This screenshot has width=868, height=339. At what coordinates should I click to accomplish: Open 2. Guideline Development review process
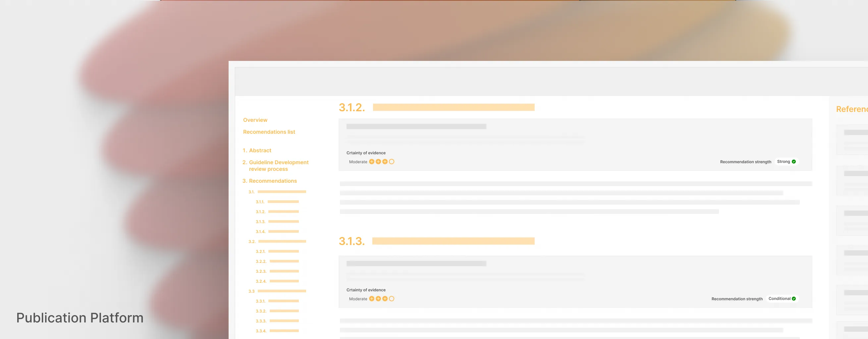pos(275,166)
